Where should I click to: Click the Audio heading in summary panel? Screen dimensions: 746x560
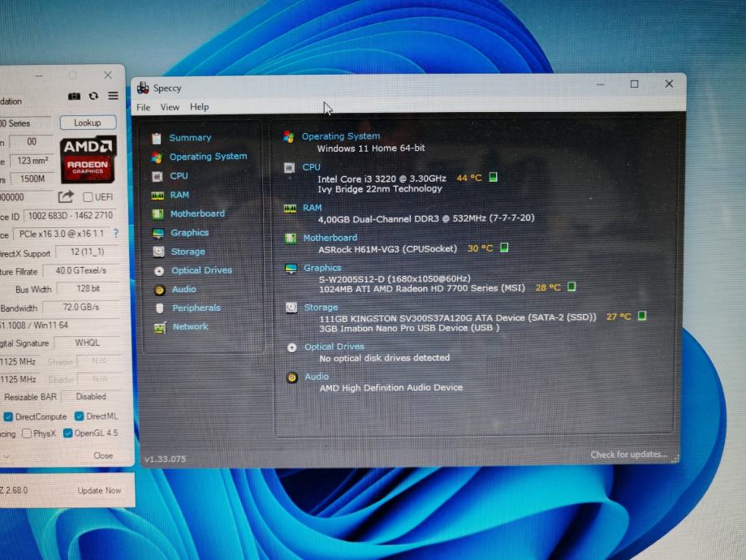pos(317,377)
